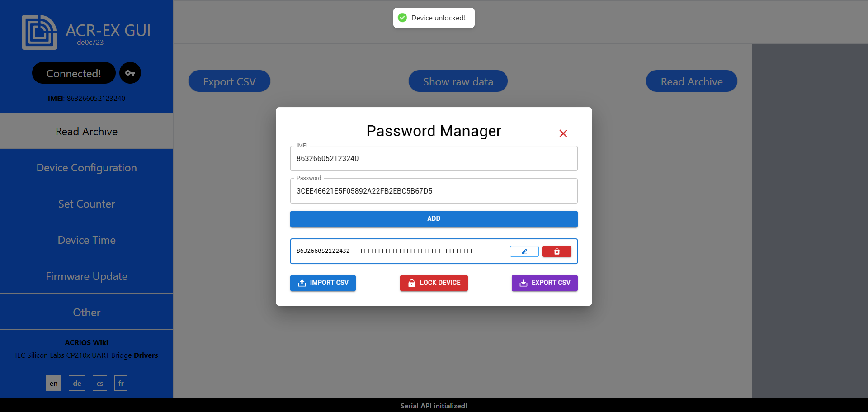868x412 pixels.
Task: Open Device Time in the sidebar
Action: tap(86, 240)
